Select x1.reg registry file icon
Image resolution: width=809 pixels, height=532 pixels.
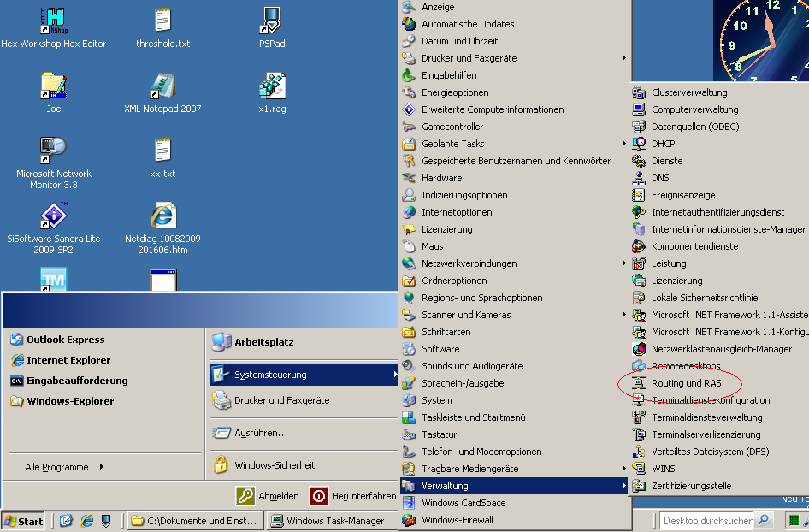(272, 93)
